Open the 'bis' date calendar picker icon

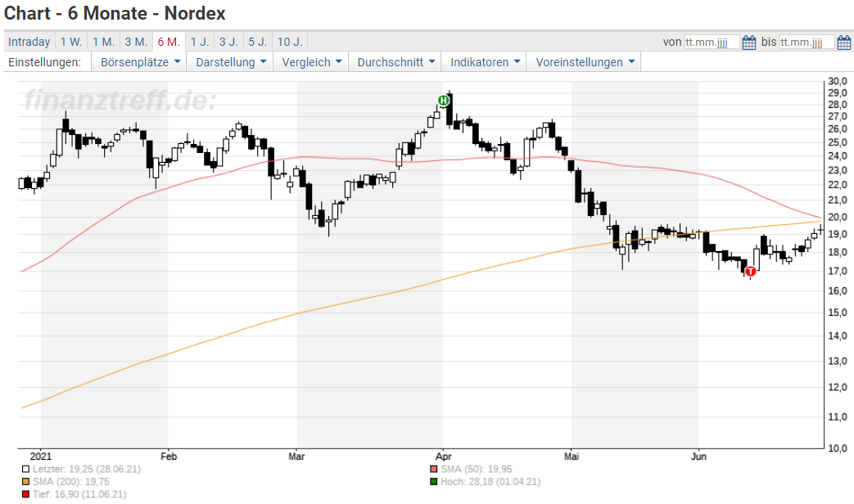coord(843,43)
